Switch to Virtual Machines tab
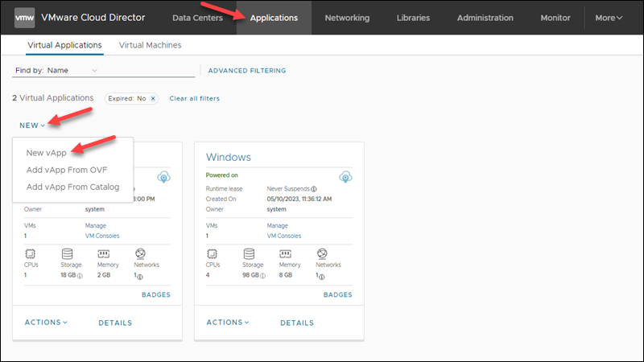 click(x=150, y=45)
